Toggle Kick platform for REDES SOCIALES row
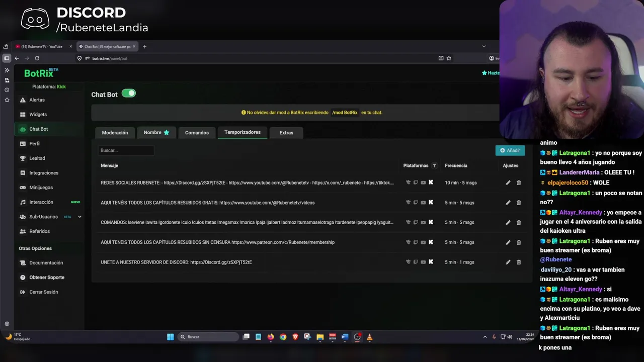 click(x=431, y=183)
